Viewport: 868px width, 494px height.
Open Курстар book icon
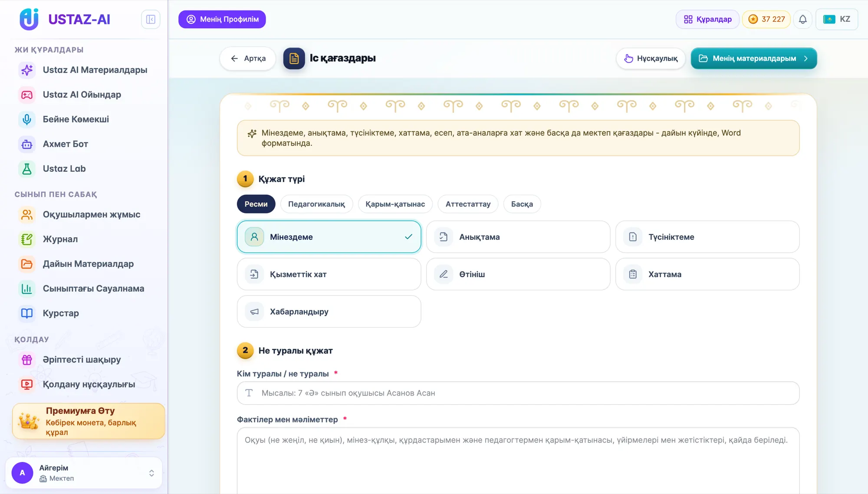27,314
